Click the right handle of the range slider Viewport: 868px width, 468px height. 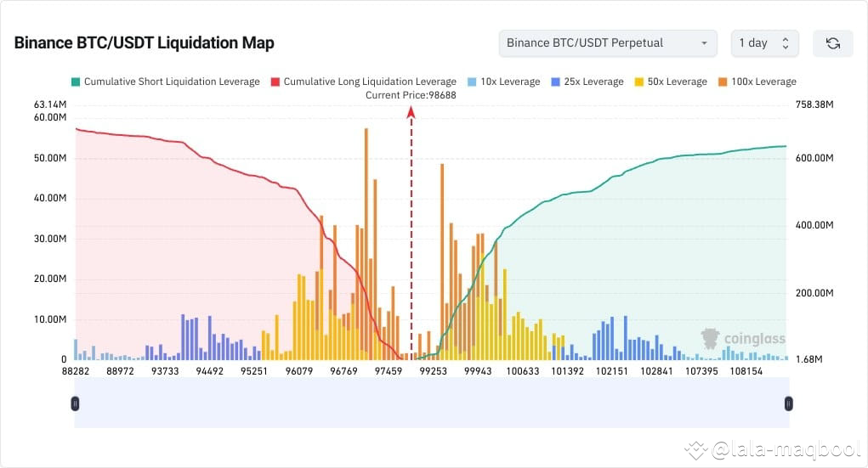pyautogui.click(x=788, y=403)
